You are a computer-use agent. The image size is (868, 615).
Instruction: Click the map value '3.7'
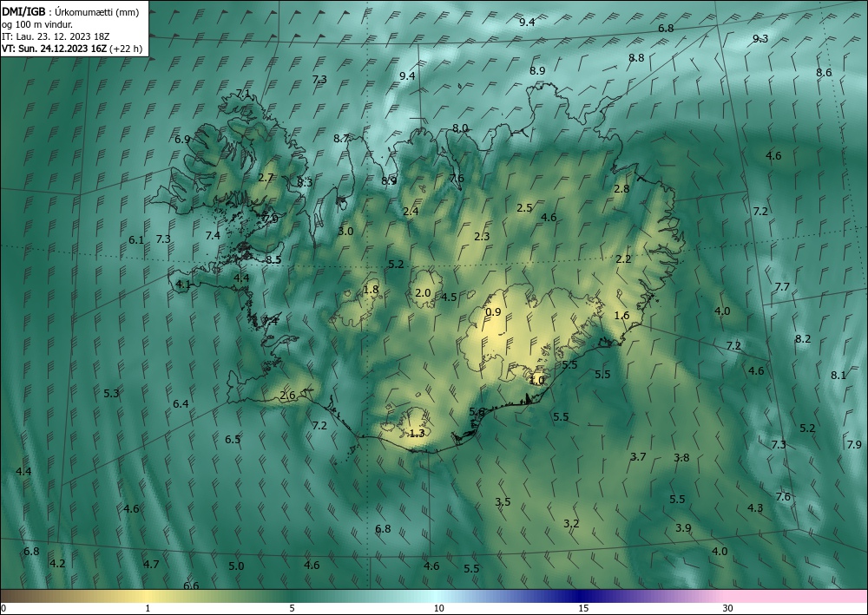(638, 456)
